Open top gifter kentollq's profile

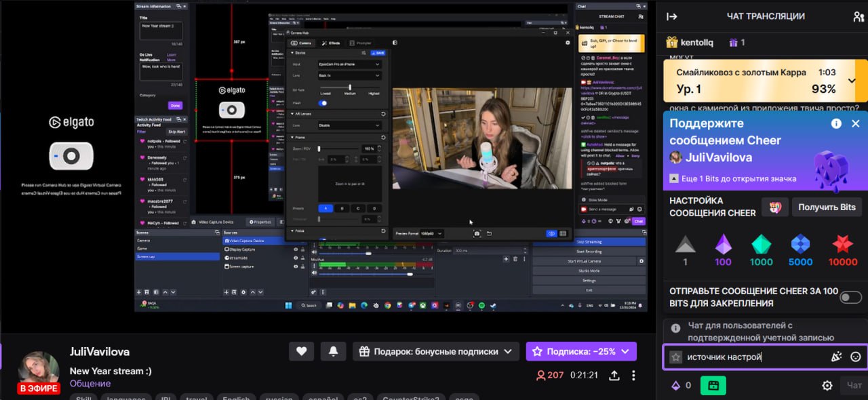coord(690,42)
